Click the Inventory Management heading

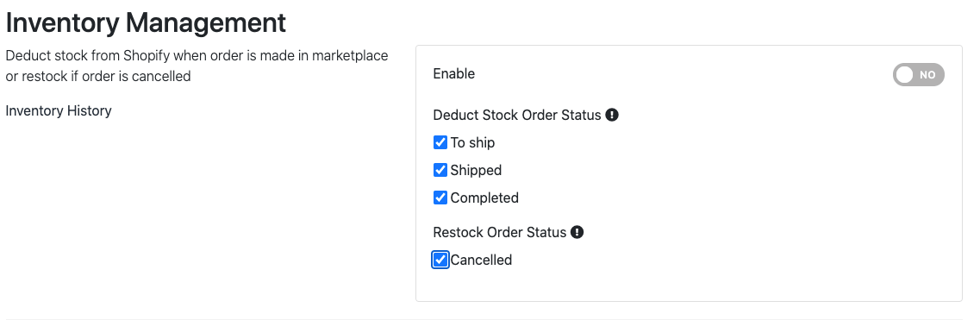146,22
